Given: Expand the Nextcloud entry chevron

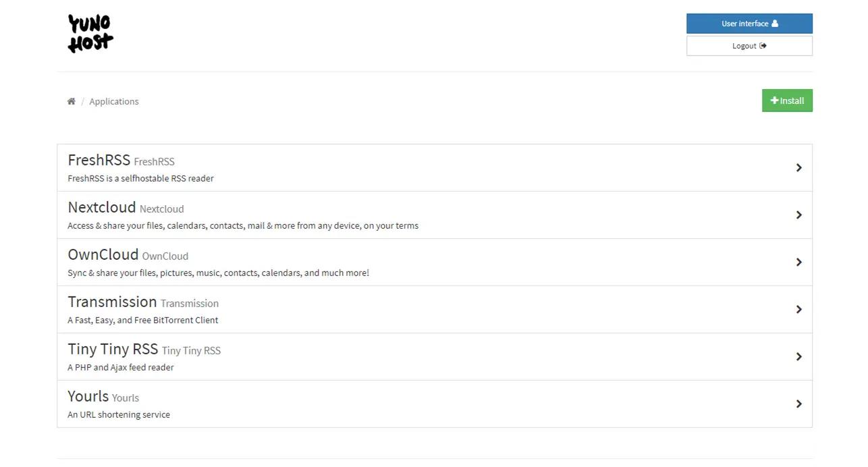Looking at the screenshot, I should click(x=798, y=215).
